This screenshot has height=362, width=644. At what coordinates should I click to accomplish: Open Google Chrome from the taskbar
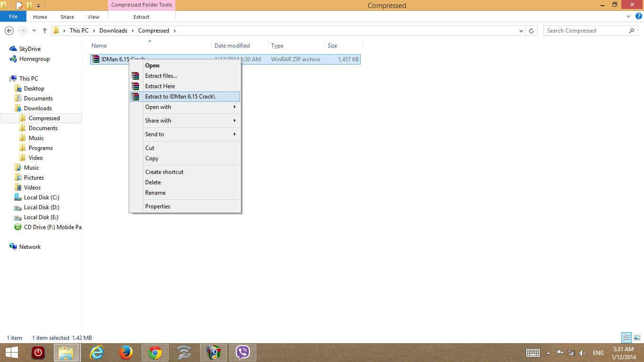pos(155,353)
